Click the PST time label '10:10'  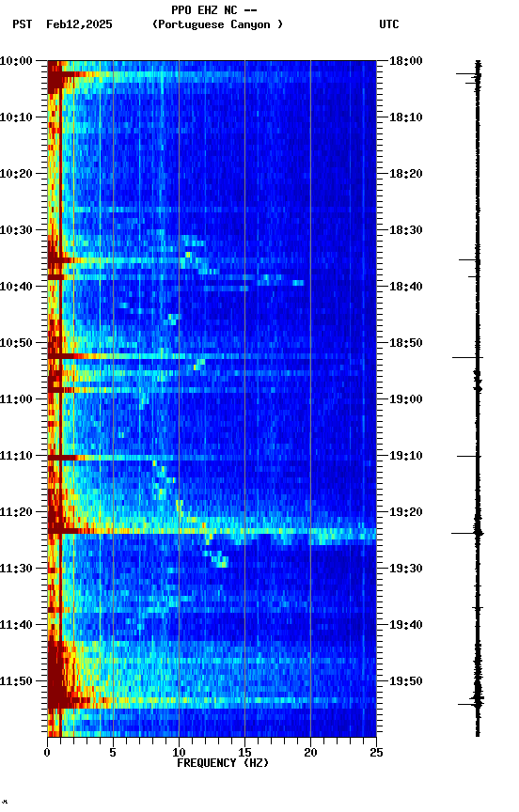[x=16, y=117]
